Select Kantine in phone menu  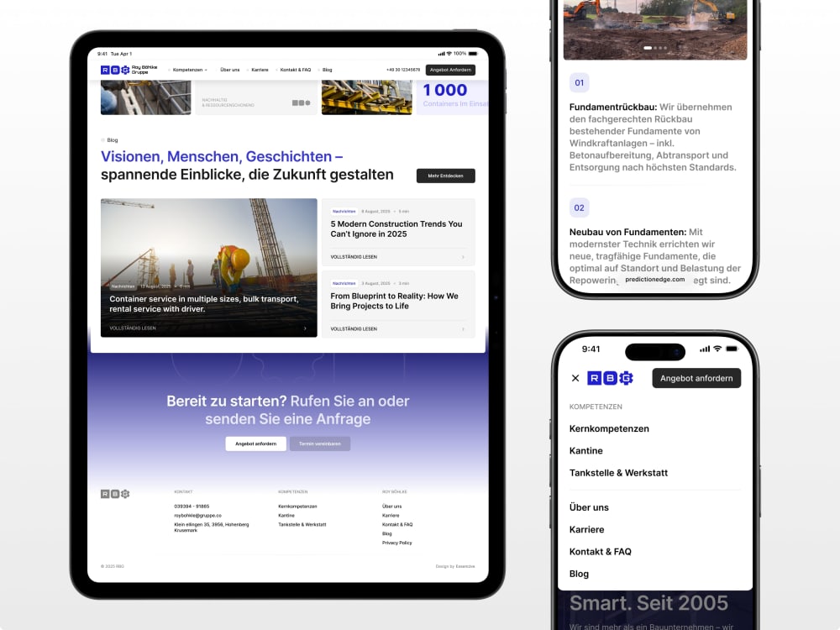click(586, 450)
